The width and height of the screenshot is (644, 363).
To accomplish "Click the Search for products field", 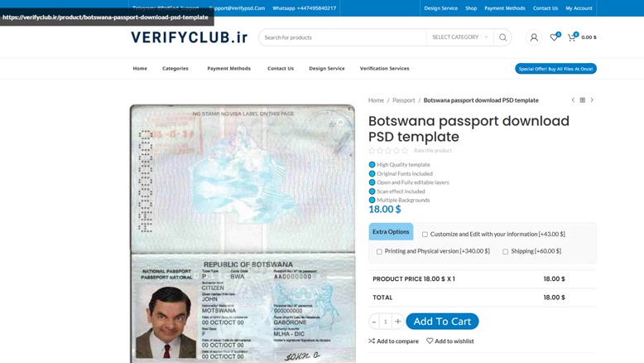I will (x=343, y=37).
